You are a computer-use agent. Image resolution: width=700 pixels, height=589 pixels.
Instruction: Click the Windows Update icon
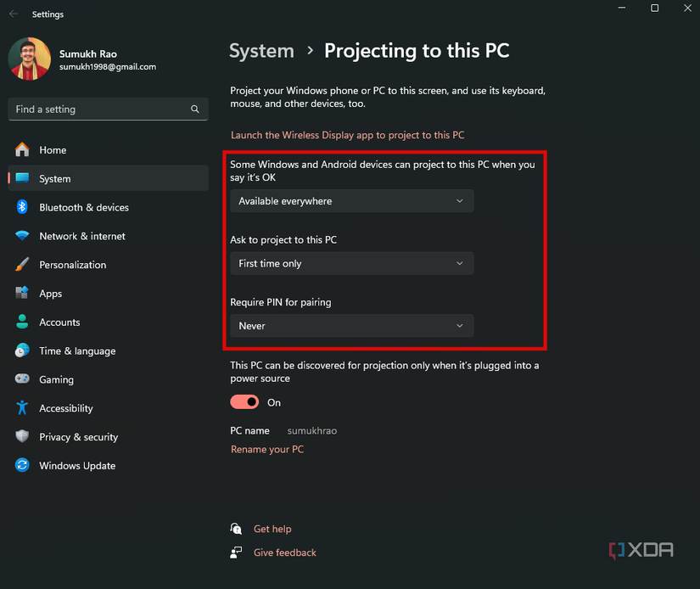pyautogui.click(x=22, y=466)
